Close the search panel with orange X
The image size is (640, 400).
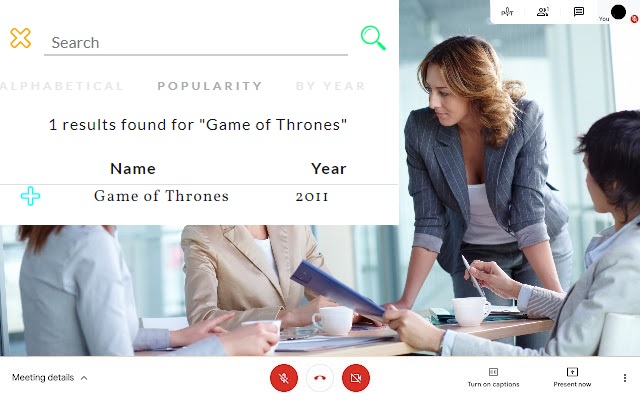[x=20, y=38]
